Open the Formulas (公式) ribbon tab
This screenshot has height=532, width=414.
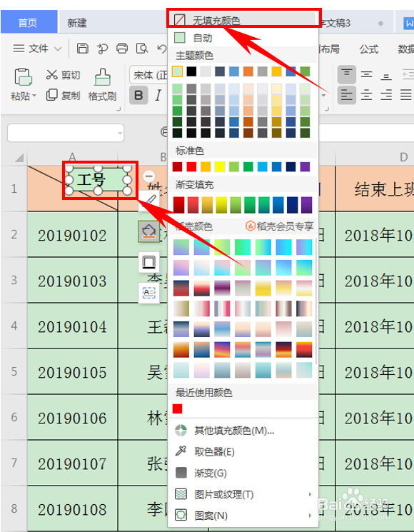click(368, 49)
